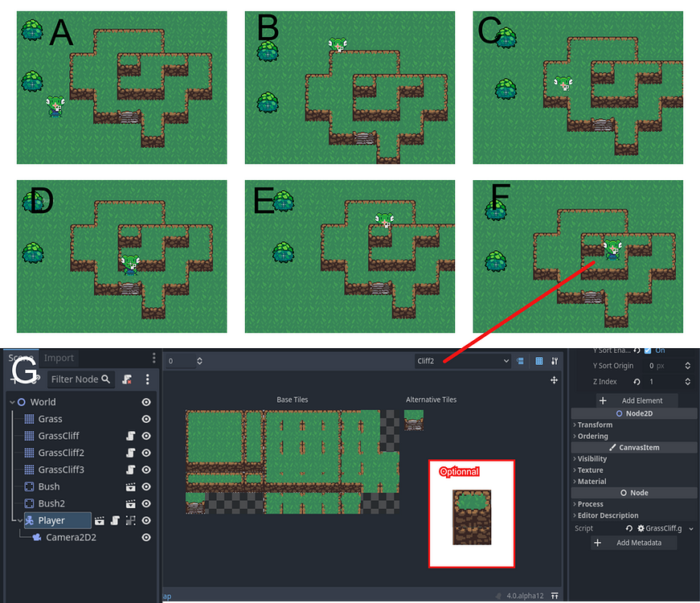Open the script attached to GrassCliff3
700x603 pixels.
click(x=130, y=470)
